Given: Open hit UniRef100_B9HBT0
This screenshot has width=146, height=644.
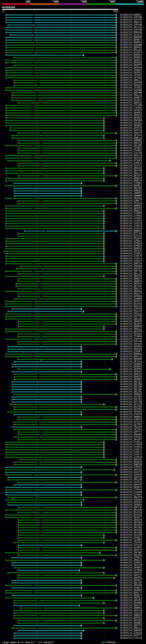Looking at the screenshot, I should pyautogui.click(x=131, y=40).
